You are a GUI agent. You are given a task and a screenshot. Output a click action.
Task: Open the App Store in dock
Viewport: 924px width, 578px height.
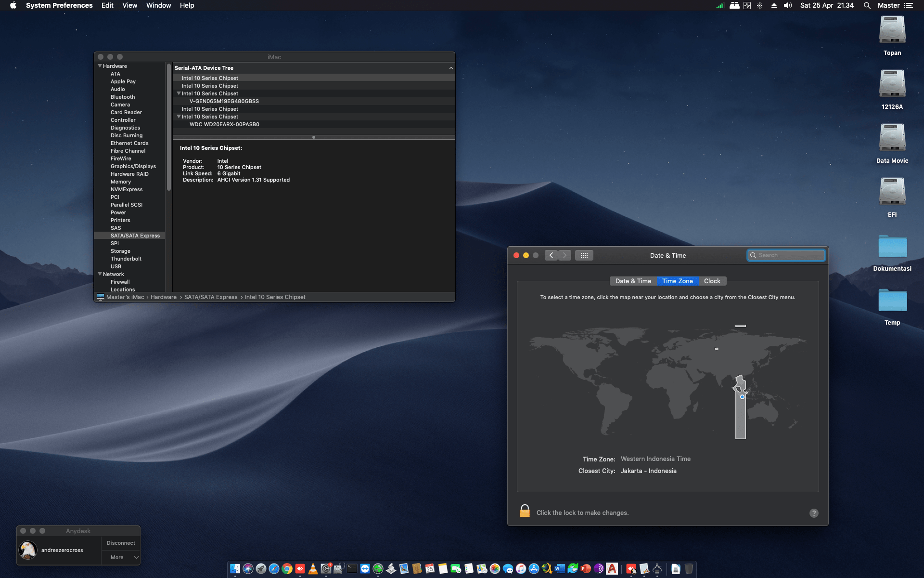534,569
